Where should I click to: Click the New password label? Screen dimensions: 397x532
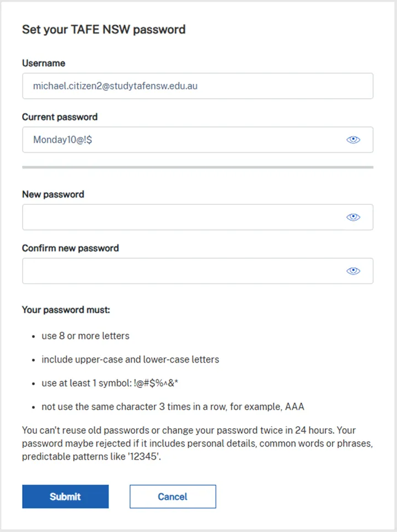pos(53,194)
